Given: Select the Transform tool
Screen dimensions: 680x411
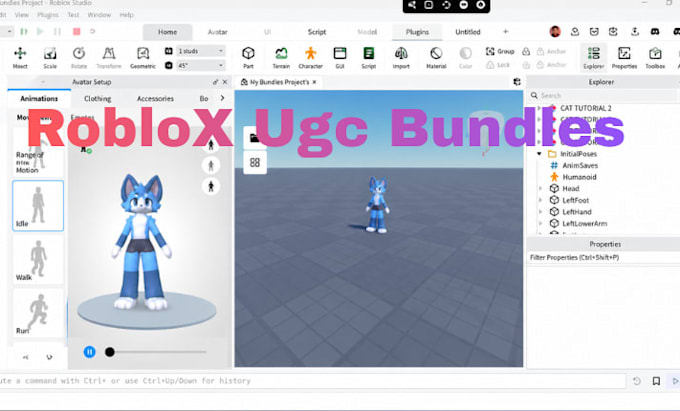Looking at the screenshot, I should (108, 58).
